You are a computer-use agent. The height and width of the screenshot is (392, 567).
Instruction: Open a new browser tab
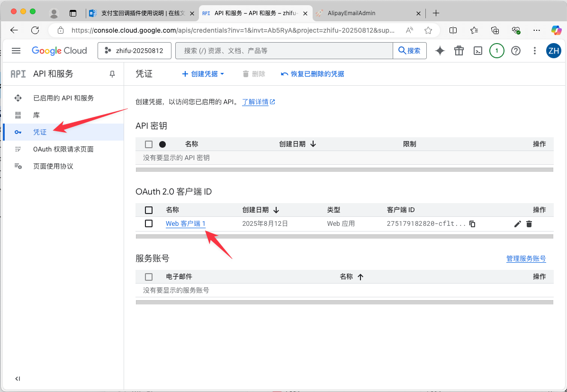coord(436,13)
